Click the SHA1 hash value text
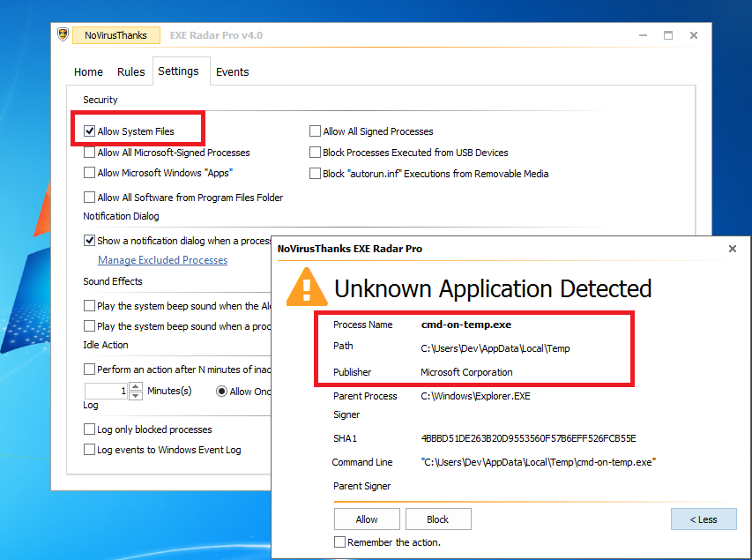The width and height of the screenshot is (752, 560). point(528,438)
